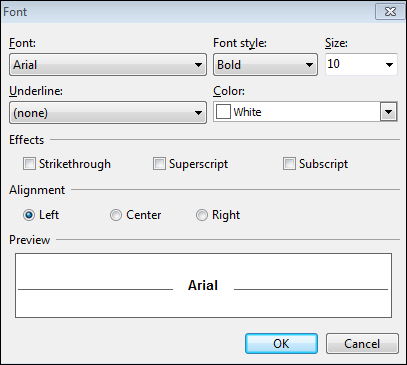Click the Size: label
The height and width of the screenshot is (365, 407).
(336, 43)
